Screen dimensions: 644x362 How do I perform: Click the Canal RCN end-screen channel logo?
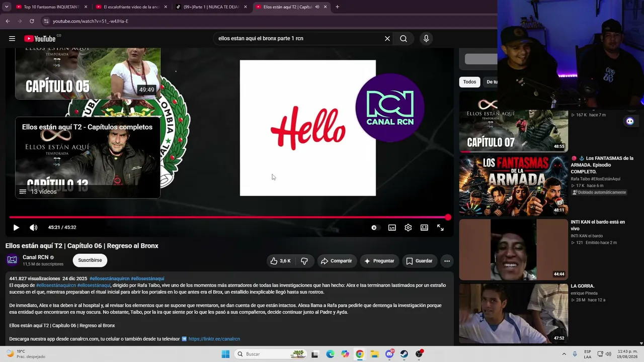[390, 108]
